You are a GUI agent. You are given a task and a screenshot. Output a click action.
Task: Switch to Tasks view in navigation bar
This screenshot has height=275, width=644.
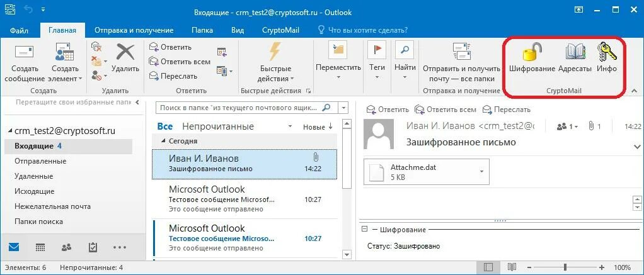coord(93,247)
